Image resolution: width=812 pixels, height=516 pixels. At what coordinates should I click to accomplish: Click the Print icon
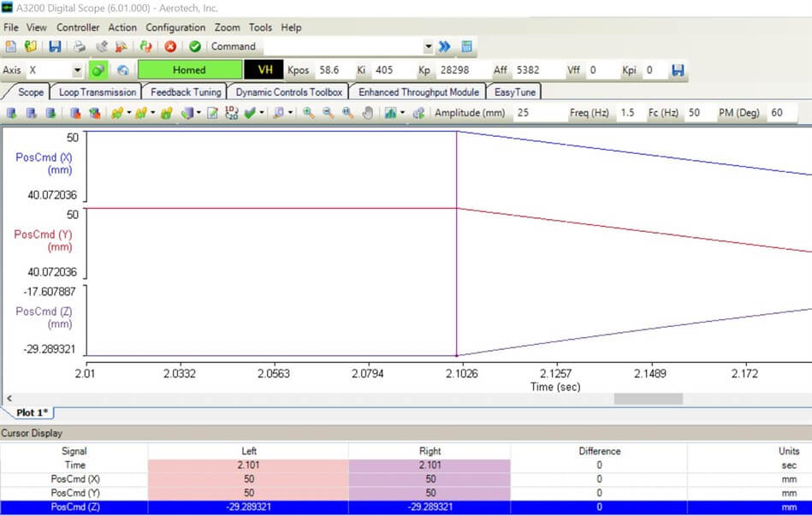coord(80,46)
